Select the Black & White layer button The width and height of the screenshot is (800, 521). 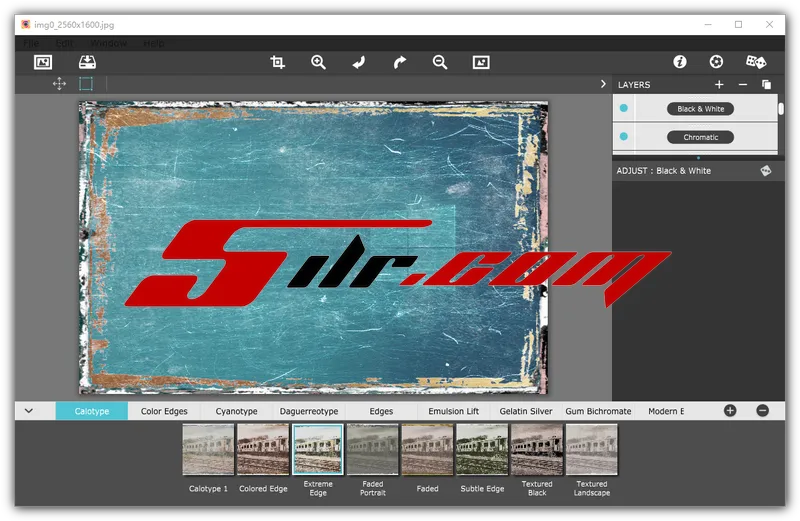coord(701,109)
